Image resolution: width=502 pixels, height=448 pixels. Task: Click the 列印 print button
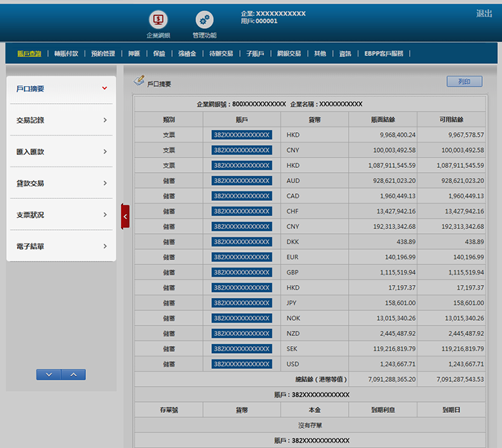click(464, 81)
